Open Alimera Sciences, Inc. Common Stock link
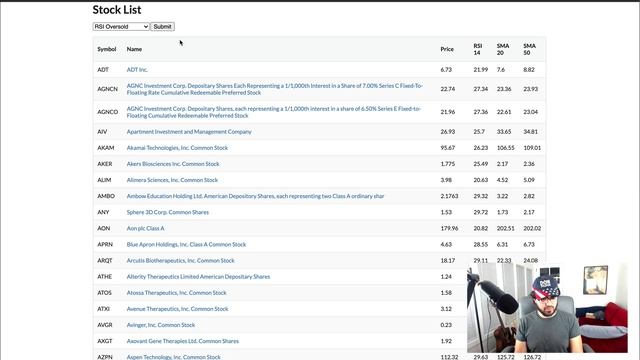Viewport: 640px width, 360px height. pos(172,180)
